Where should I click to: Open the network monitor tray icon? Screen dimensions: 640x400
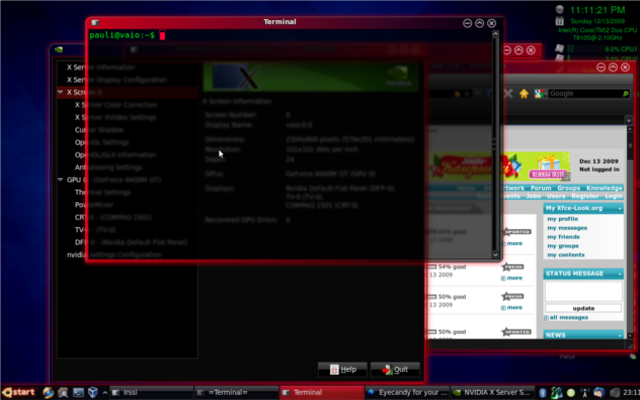556,393
